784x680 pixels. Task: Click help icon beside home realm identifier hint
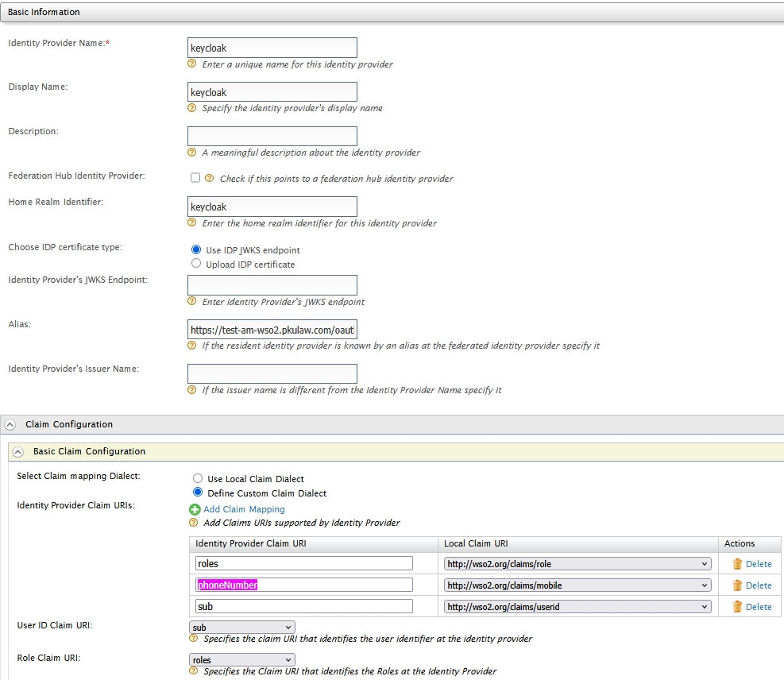[x=192, y=222]
